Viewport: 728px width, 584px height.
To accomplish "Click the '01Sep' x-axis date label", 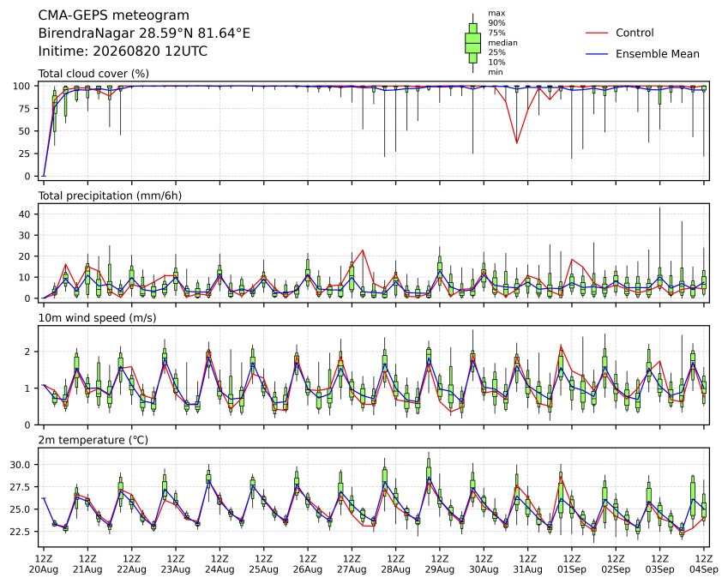I will [572, 569].
